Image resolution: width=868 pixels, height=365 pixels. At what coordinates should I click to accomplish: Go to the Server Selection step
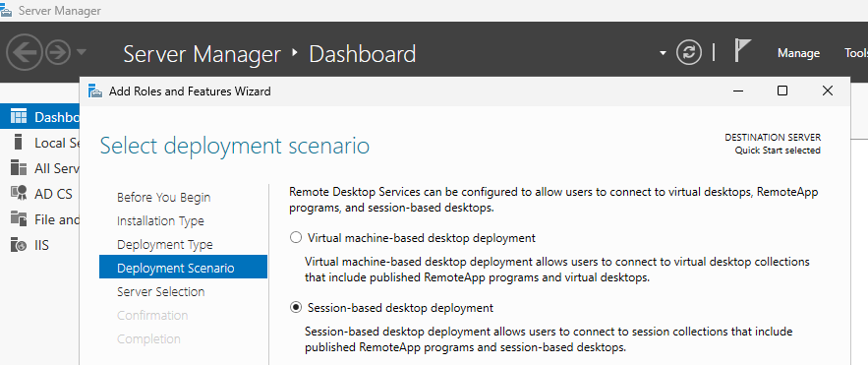point(160,291)
